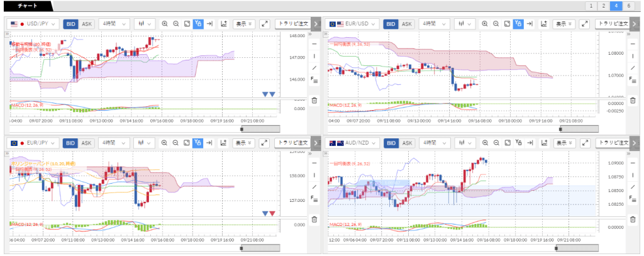Screen dimensions: 644x256
Task: Zoom in on the USD/JPY chart
Action: (165, 24)
